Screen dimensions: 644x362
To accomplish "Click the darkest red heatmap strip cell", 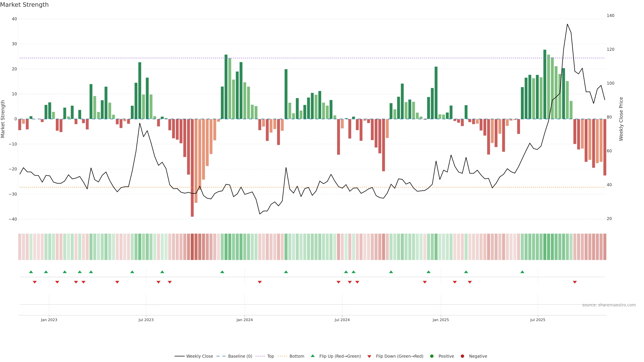I will point(192,247).
